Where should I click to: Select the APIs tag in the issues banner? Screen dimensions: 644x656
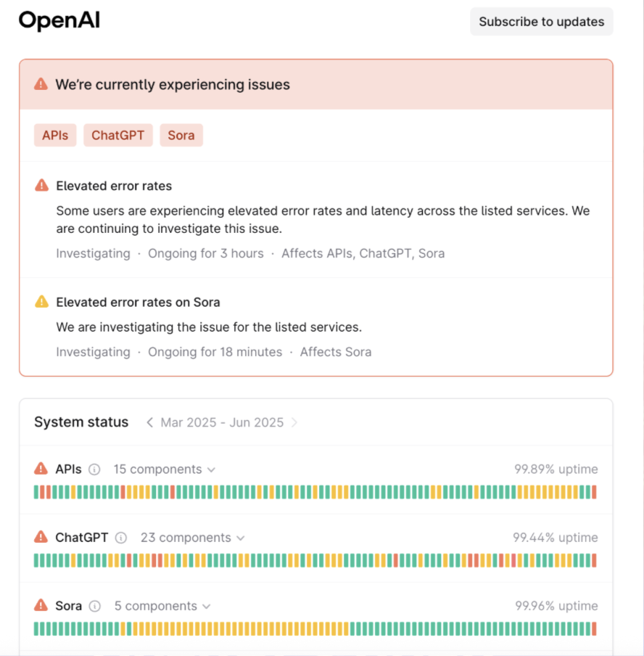click(55, 135)
